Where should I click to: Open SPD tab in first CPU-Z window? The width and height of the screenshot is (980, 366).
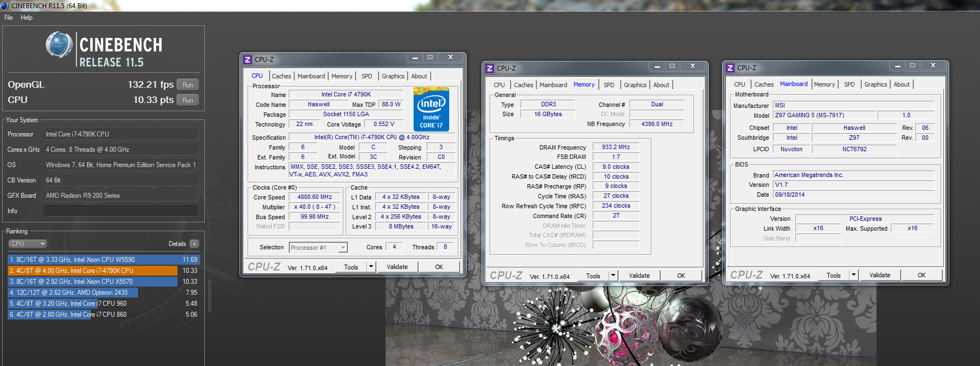pos(367,76)
